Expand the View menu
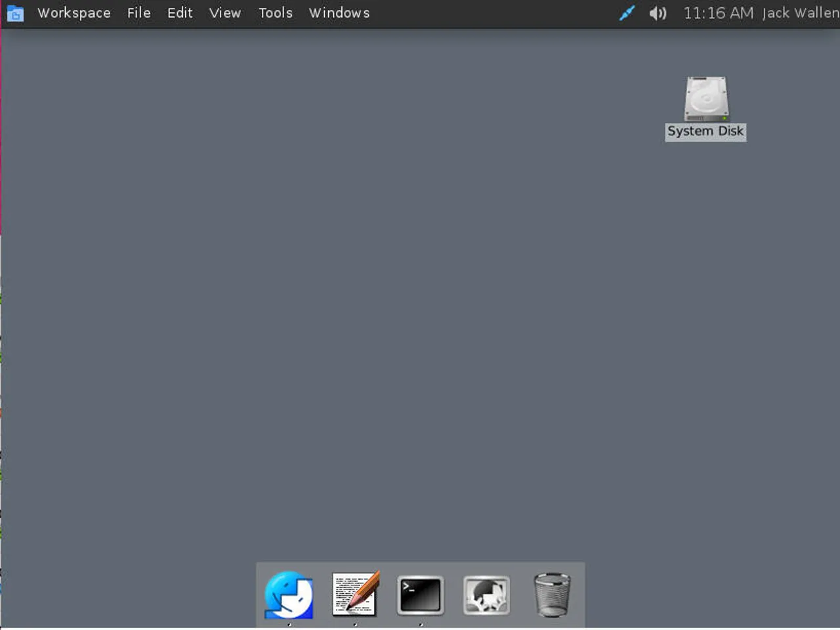This screenshot has width=840, height=630. (x=224, y=13)
